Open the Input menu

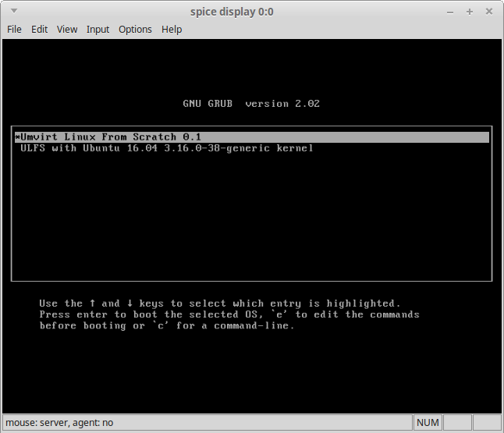tap(98, 29)
